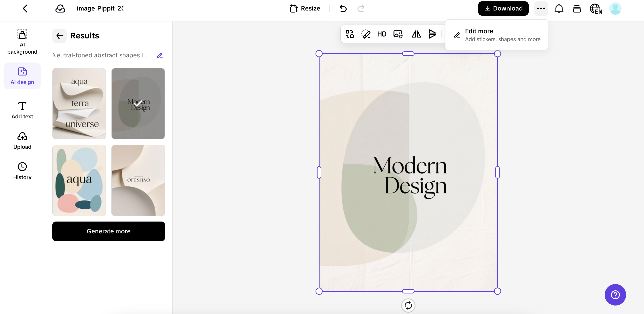Edit the prompt with pencil icon
The width and height of the screenshot is (644, 314).
(x=159, y=55)
